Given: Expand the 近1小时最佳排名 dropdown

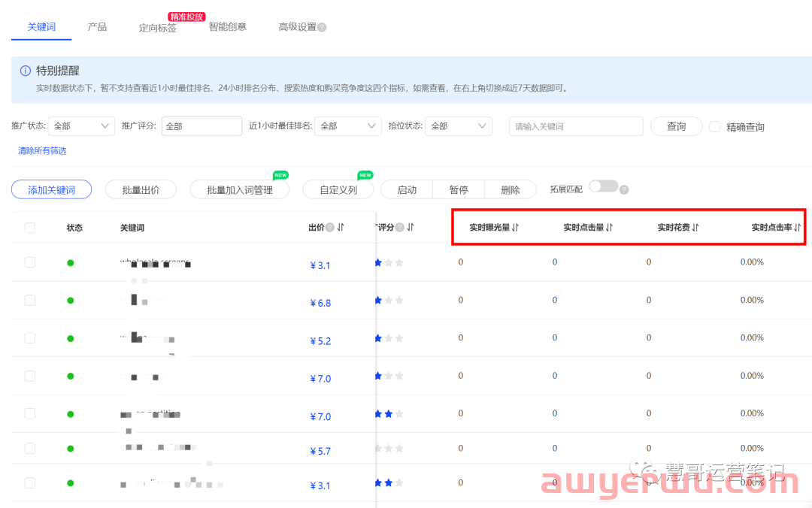Looking at the screenshot, I should [x=347, y=126].
